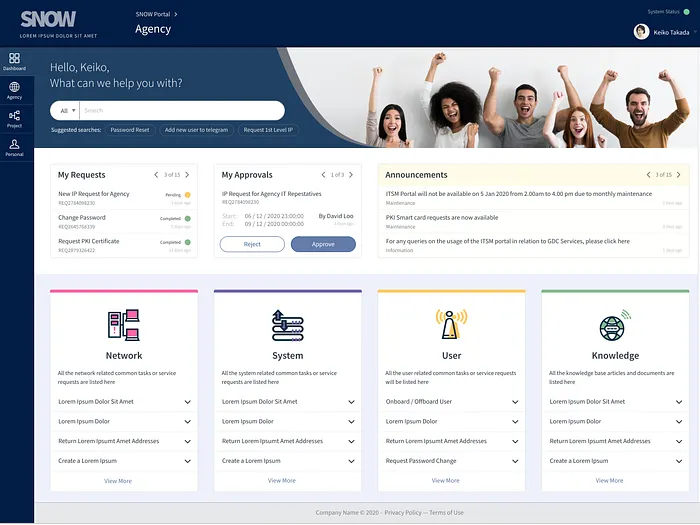The width and height of the screenshot is (700, 525).
Task: Expand Network's Return Lorem Ipsumt Amet Addresses
Action: [188, 441]
